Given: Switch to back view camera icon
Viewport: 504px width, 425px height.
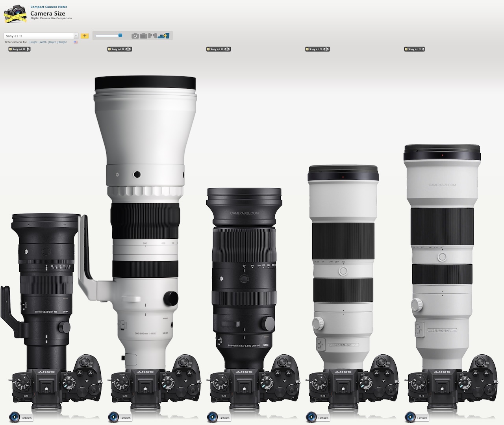Looking at the screenshot, I should click(144, 36).
